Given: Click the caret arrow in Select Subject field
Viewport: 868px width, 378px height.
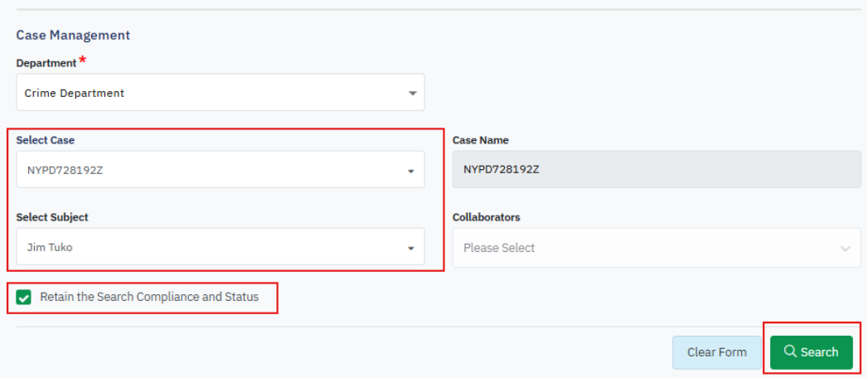Looking at the screenshot, I should pyautogui.click(x=410, y=249).
